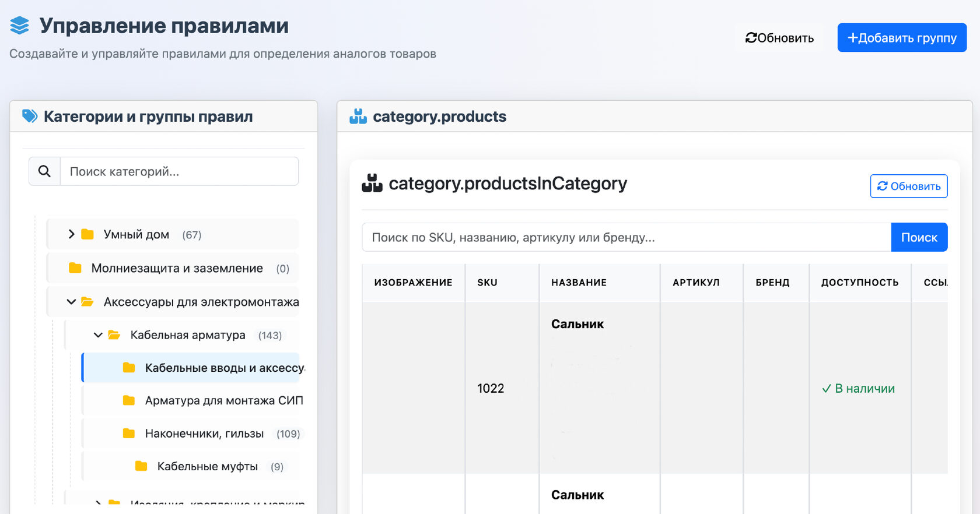Select Кабельные вводы и аксессуары item

pyautogui.click(x=225, y=368)
